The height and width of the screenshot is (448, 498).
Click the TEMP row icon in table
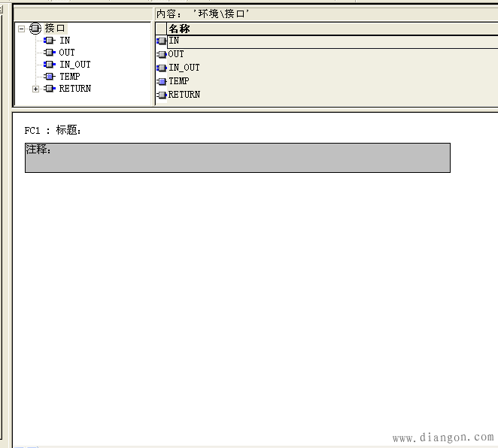pos(161,81)
